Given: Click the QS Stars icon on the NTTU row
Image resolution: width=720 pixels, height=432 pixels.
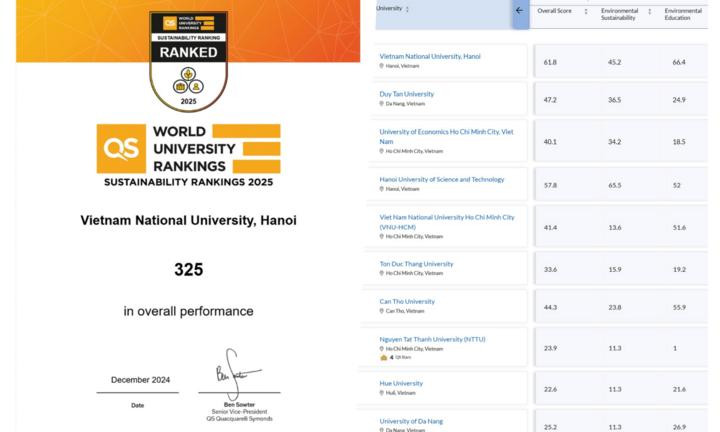Looking at the screenshot, I should pos(384,358).
